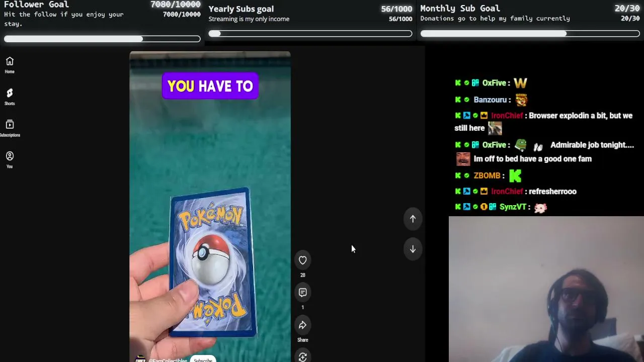Image resolution: width=644 pixels, height=362 pixels.
Task: Click the Follower Goal progress bar
Action: (102, 39)
